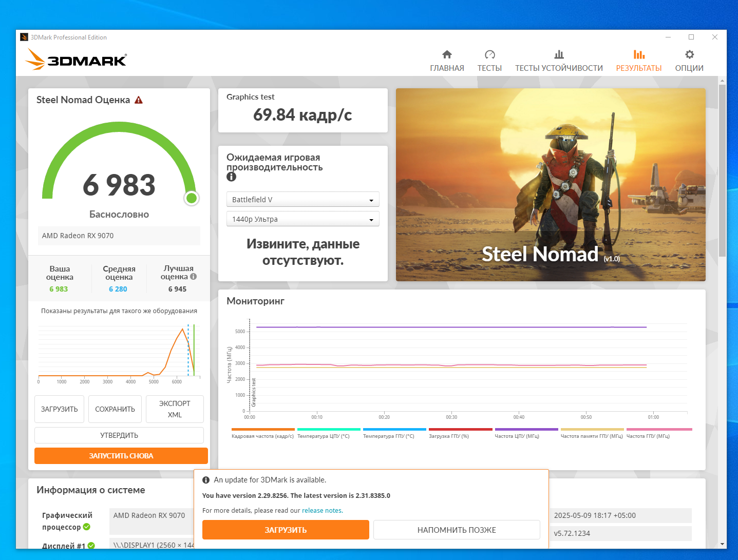738x560 pixels.
Task: Toggle the Частота памяти ГПУ (МГц) legend
Action: coord(592,434)
